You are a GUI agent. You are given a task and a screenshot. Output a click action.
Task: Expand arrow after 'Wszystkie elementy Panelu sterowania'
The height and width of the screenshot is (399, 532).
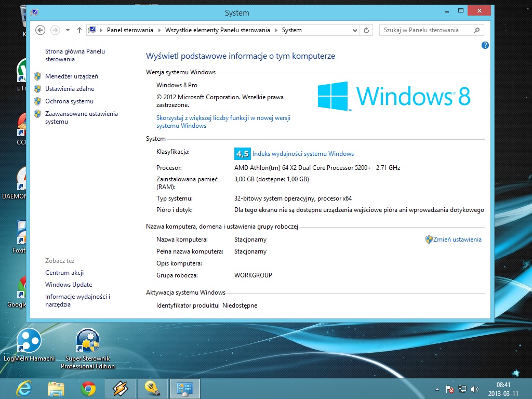[x=276, y=30]
